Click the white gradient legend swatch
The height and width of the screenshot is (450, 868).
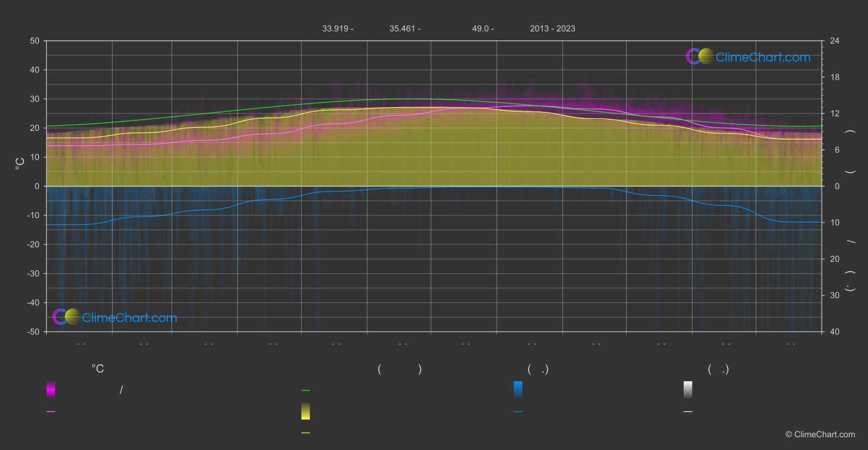(688, 389)
